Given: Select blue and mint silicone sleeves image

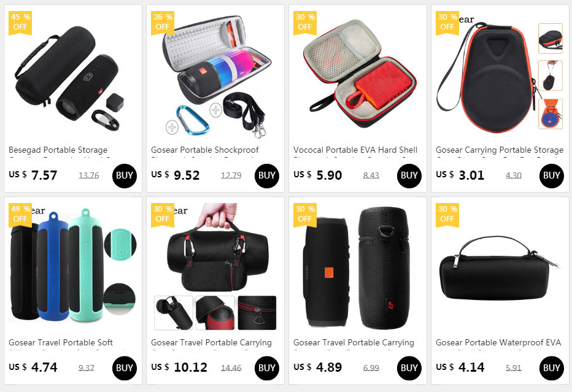Looking at the screenshot, I should point(73,266).
